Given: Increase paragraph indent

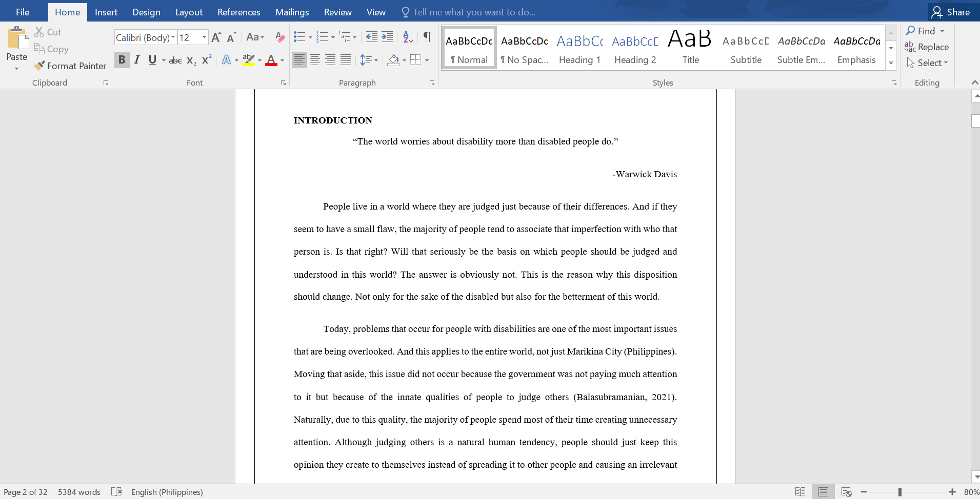Looking at the screenshot, I should pos(387,37).
